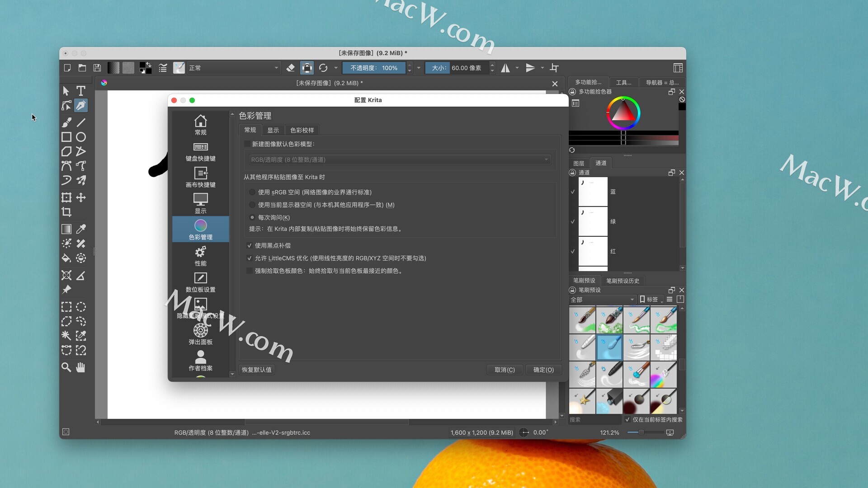Click the opacity 100% slider
Viewport: 868px width, 488px height.
[374, 68]
